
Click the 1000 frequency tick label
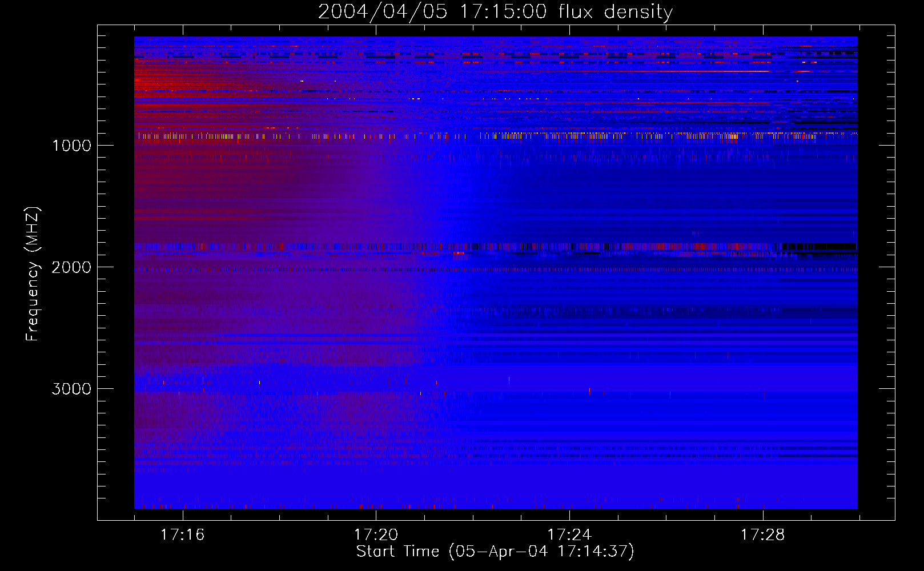click(71, 146)
